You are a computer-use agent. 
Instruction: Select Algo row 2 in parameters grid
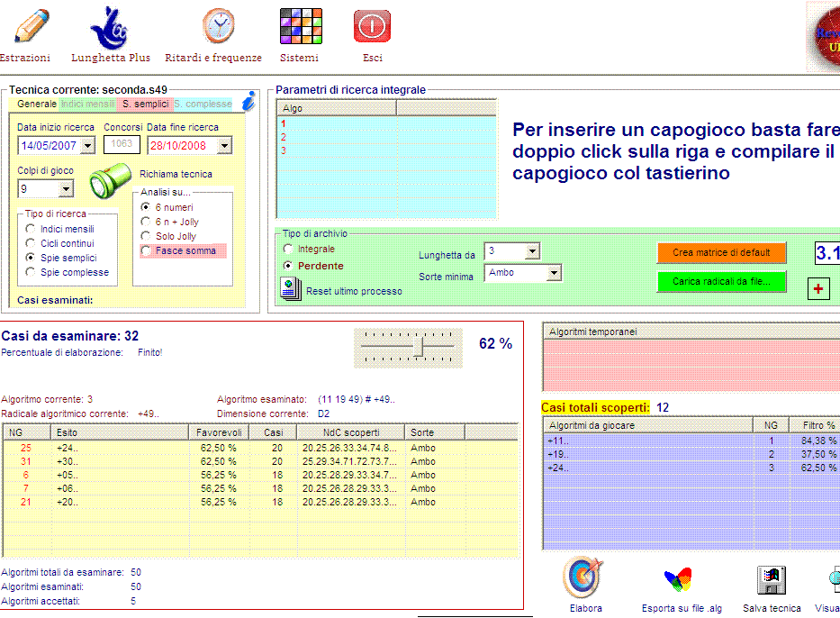coord(386,137)
